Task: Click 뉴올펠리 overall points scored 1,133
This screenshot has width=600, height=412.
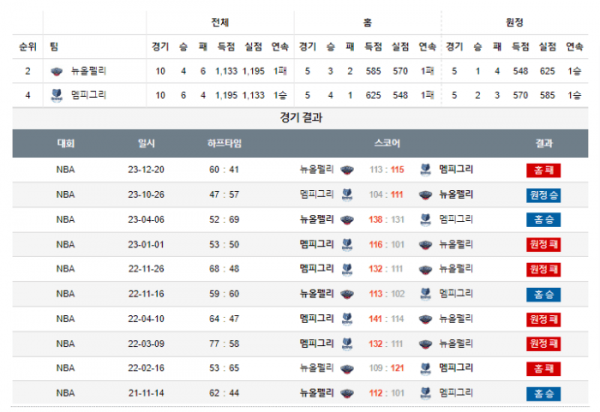Action: (x=226, y=71)
